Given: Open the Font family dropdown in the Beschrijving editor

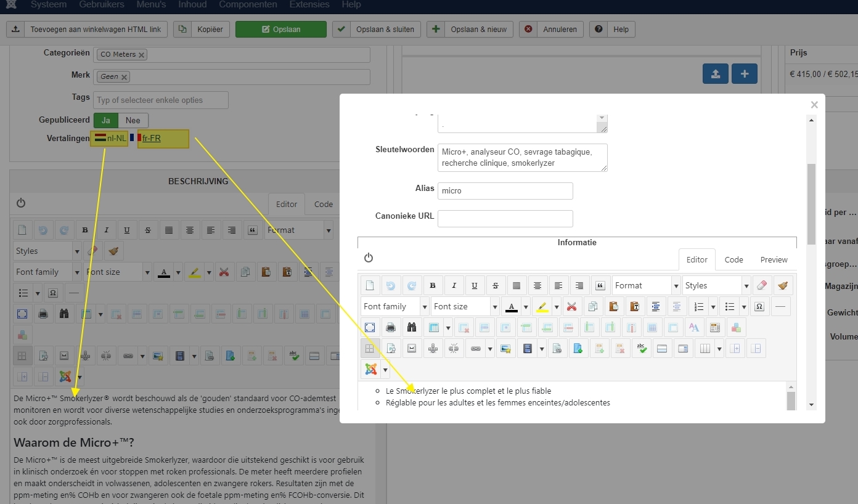Looking at the screenshot, I should [47, 272].
